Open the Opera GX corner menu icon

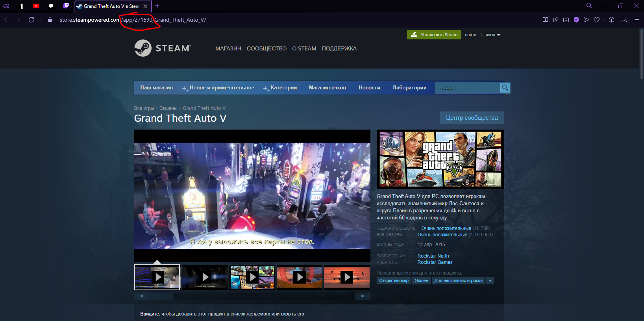(6, 6)
